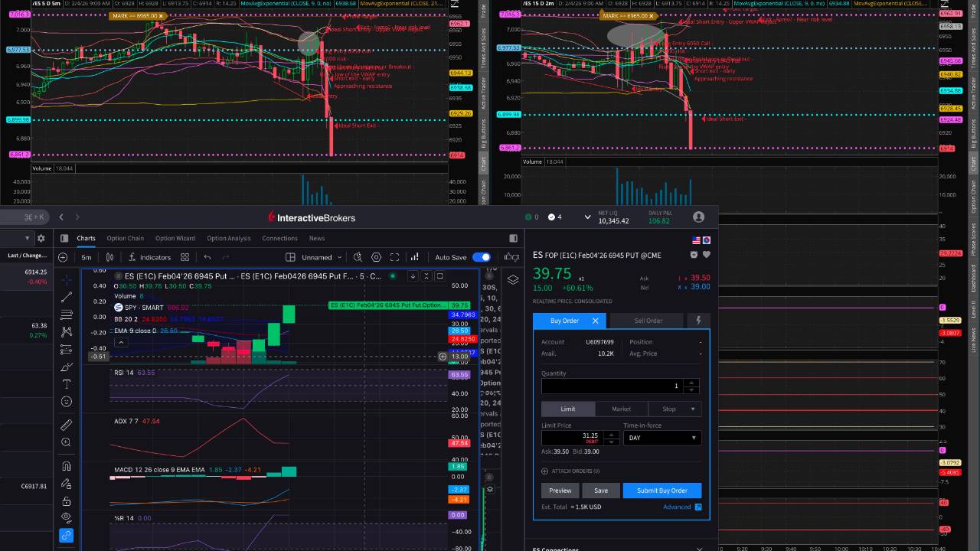This screenshot has height=551, width=980.
Task: Click the lightning instant order icon
Action: pos(697,321)
